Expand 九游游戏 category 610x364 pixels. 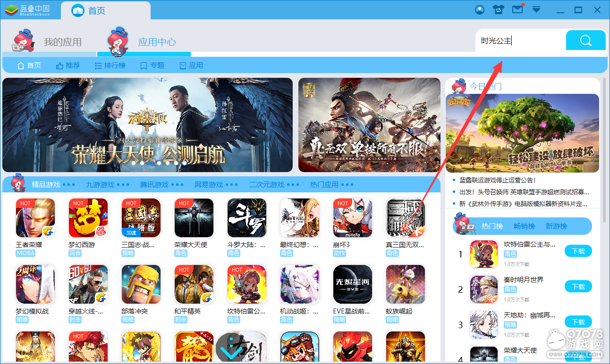108,185
